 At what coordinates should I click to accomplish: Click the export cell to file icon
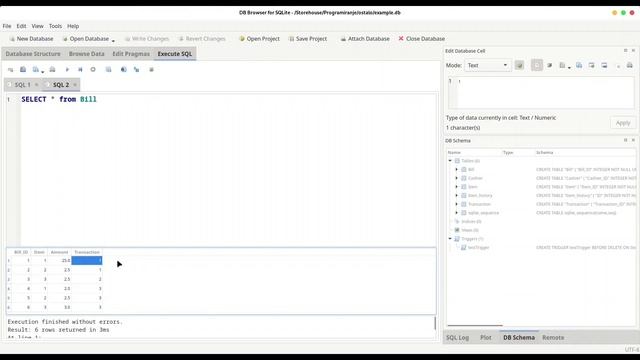coord(604,65)
